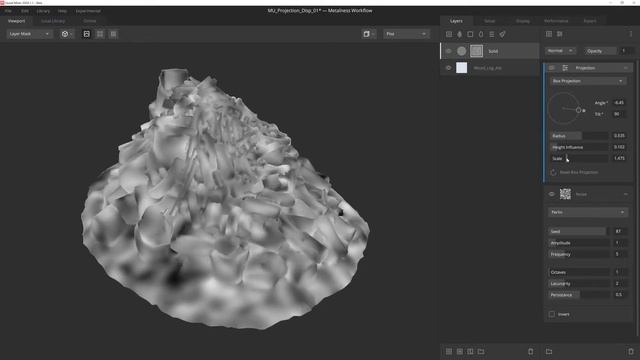The height and width of the screenshot is (360, 640).
Task: Click the trash icon under the properties panel
Action: 631,351
